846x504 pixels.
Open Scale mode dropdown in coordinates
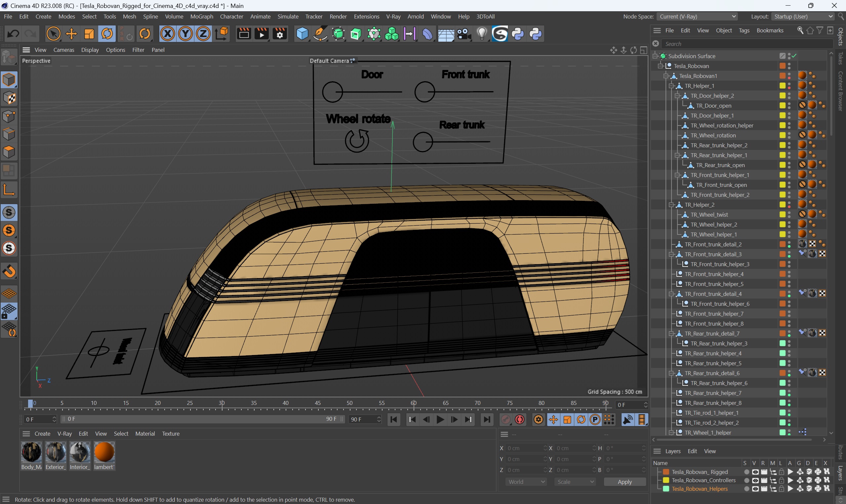575,482
